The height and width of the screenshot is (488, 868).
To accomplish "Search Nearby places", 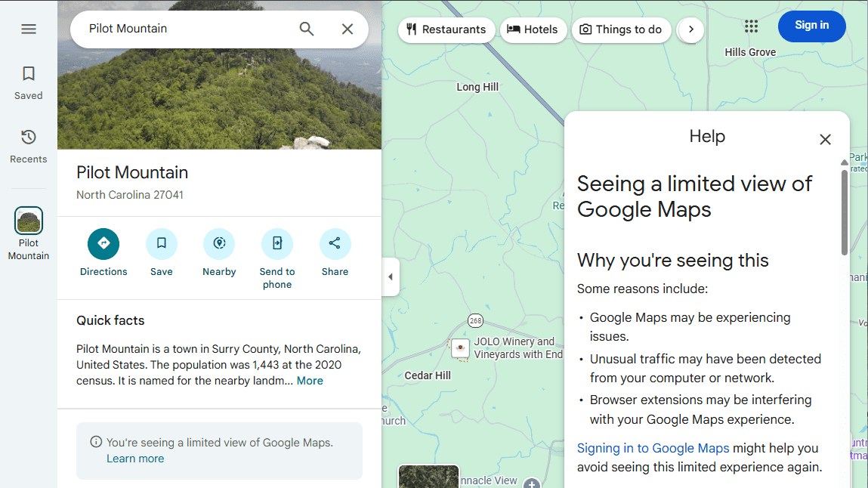I will pyautogui.click(x=219, y=244).
